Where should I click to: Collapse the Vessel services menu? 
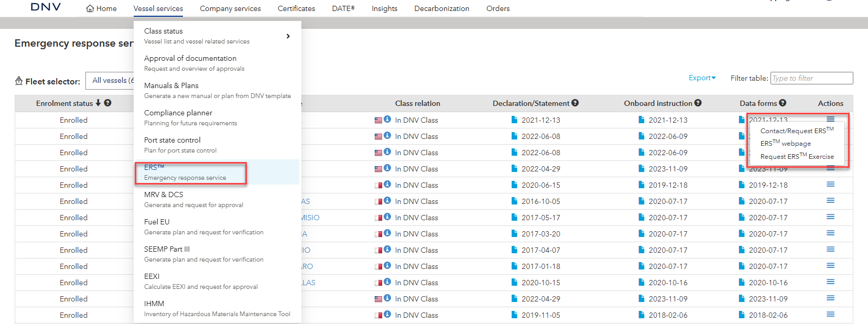pos(158,8)
